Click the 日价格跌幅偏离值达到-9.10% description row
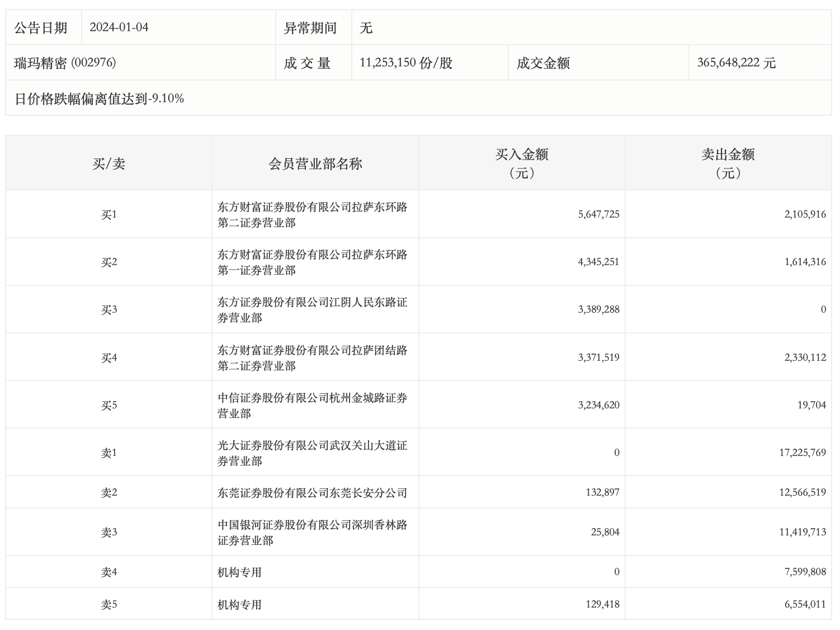 tap(99, 99)
